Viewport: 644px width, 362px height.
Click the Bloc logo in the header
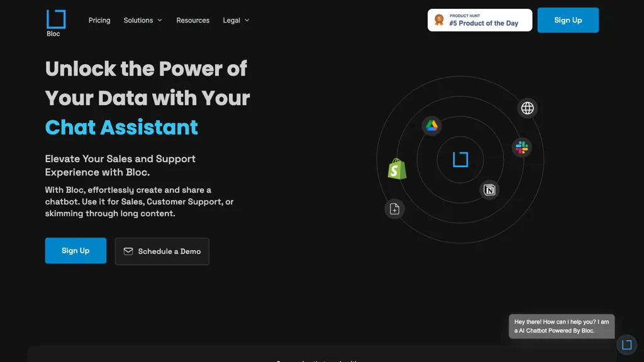point(55,23)
